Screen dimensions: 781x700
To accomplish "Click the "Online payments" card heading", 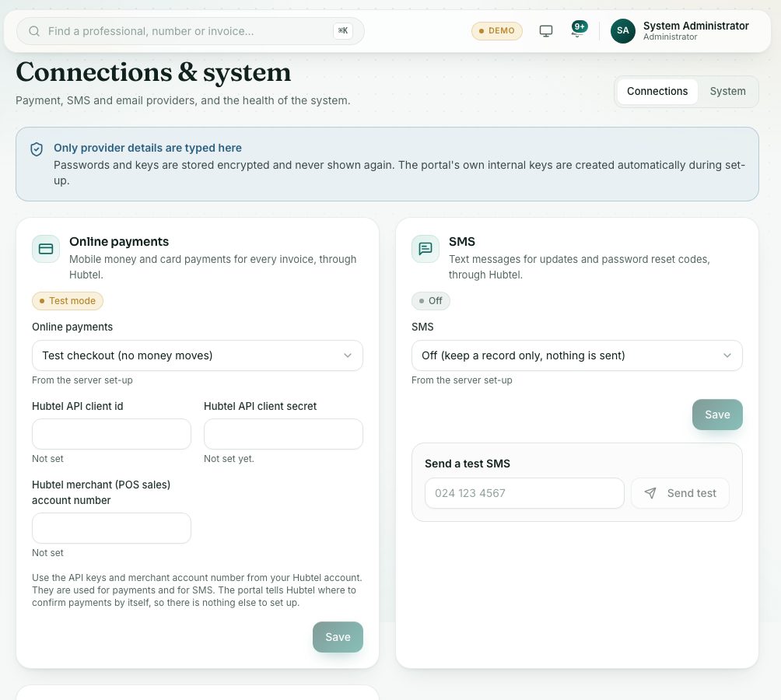I will 119,241.
